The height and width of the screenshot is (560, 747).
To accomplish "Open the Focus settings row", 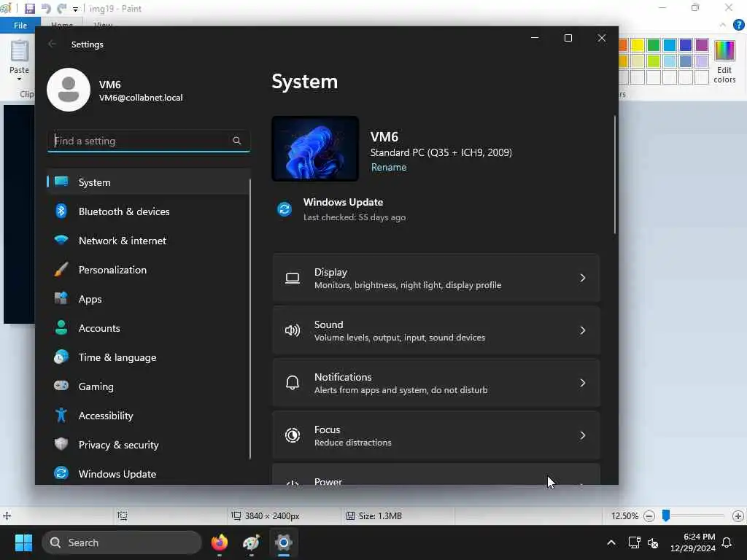I will pos(436,435).
